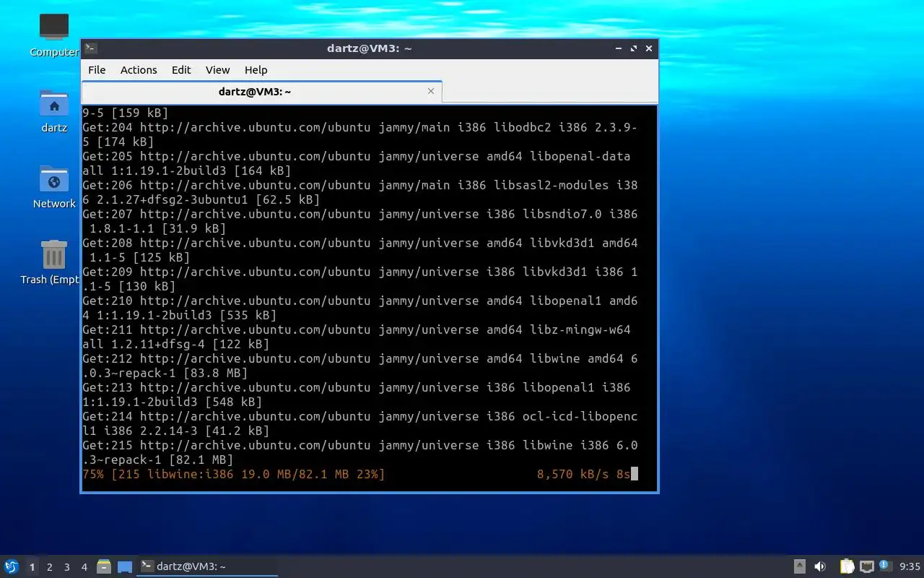
Task: Switch to workspace 2 in pager
Action: (50, 567)
